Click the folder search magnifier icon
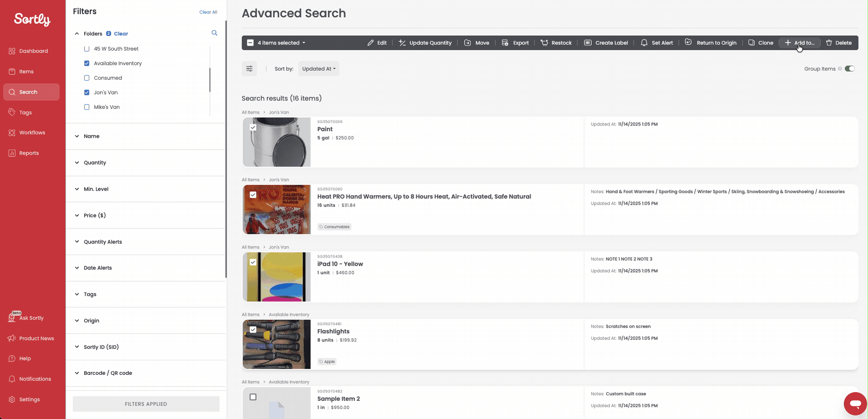Screen dimensions: 868x419 (x=214, y=33)
